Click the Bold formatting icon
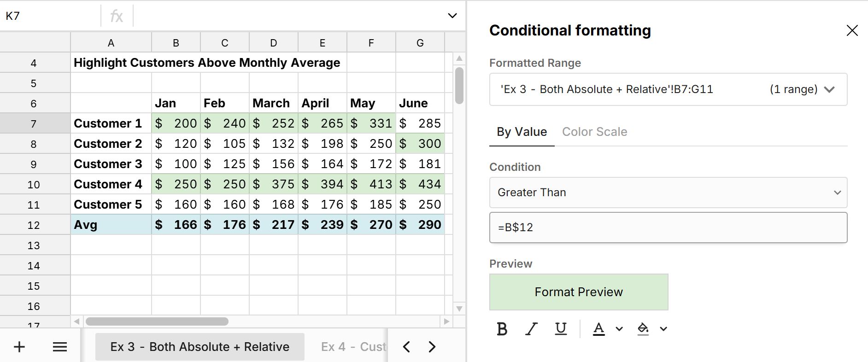 [x=502, y=329]
